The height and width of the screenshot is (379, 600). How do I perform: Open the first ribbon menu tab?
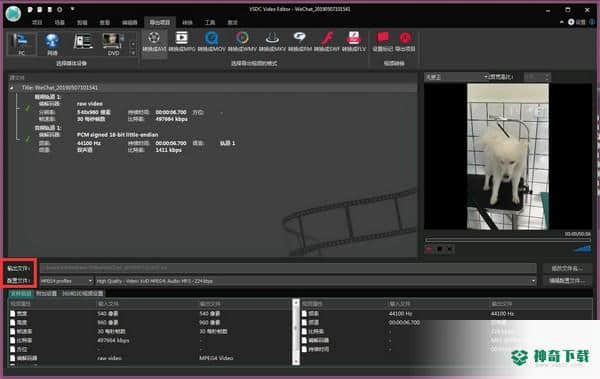pyautogui.click(x=37, y=23)
